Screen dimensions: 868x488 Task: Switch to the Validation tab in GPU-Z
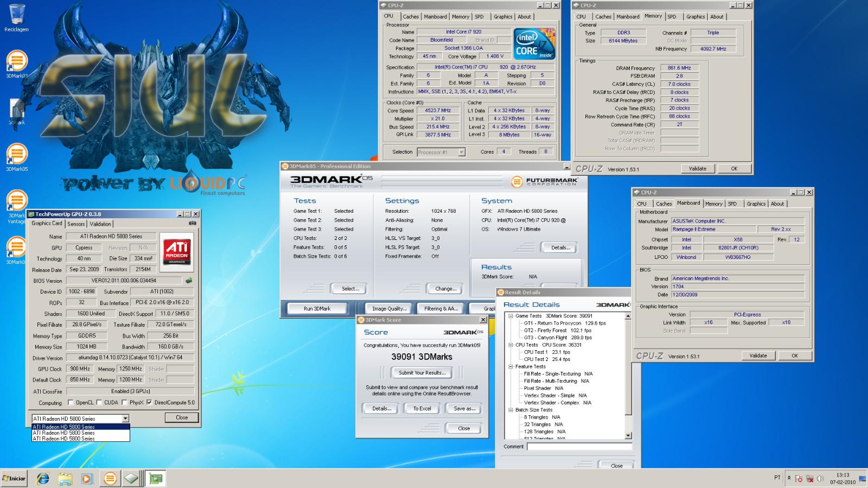click(x=100, y=224)
